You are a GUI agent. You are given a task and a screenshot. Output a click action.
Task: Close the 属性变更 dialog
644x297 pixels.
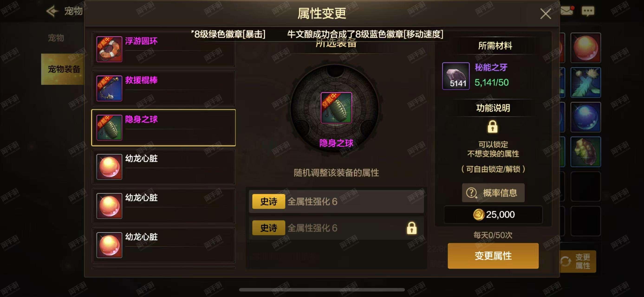click(x=546, y=13)
